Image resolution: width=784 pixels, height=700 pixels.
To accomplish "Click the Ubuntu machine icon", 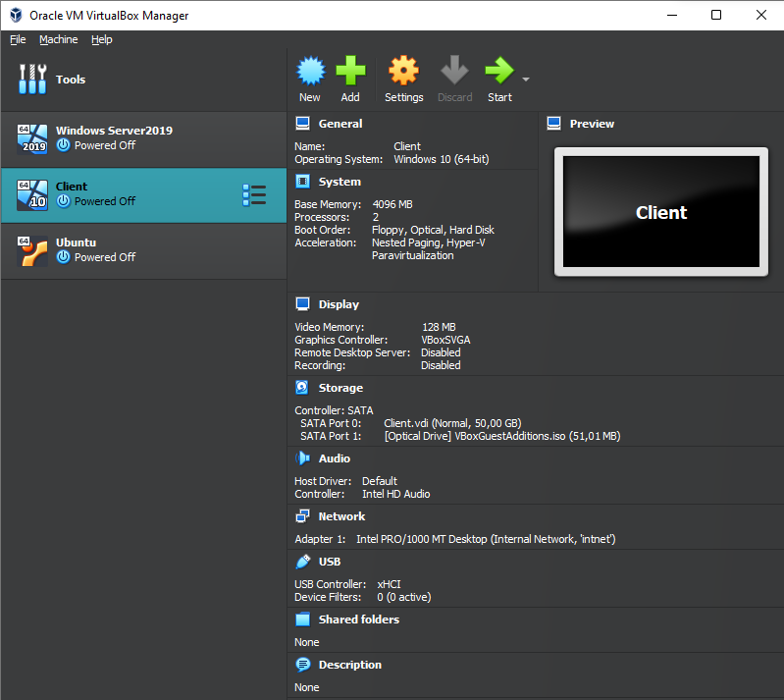I will click(32, 250).
